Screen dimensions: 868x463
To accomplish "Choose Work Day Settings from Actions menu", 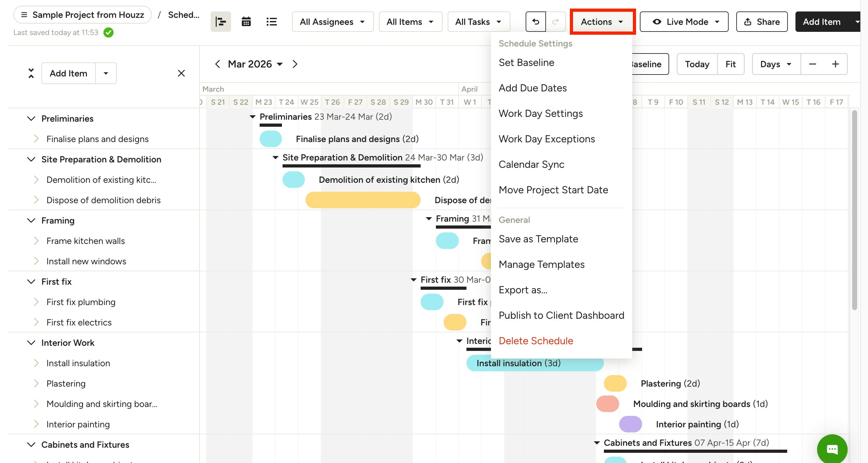I will (541, 114).
